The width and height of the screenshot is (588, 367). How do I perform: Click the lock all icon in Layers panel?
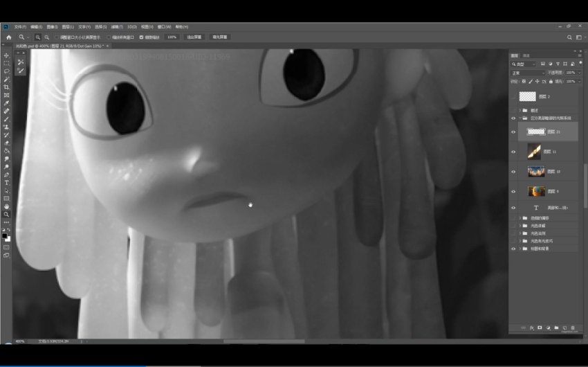tap(551, 81)
